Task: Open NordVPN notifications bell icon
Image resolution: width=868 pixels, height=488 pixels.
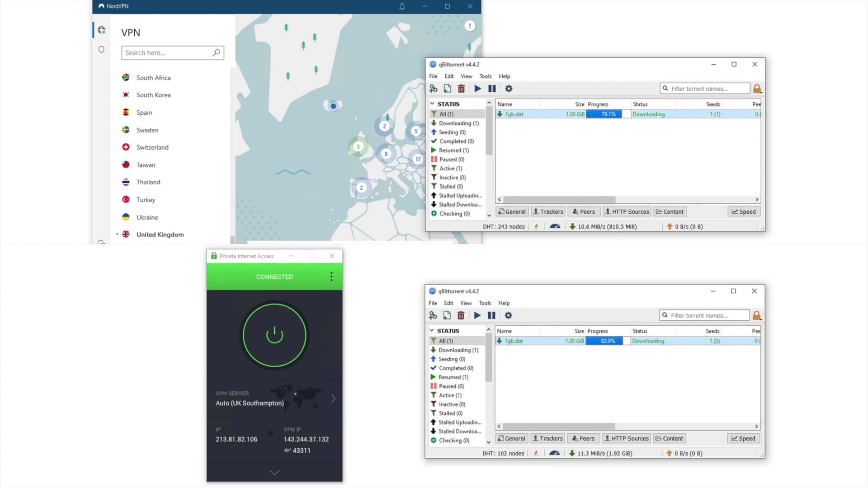Action: [401, 6]
